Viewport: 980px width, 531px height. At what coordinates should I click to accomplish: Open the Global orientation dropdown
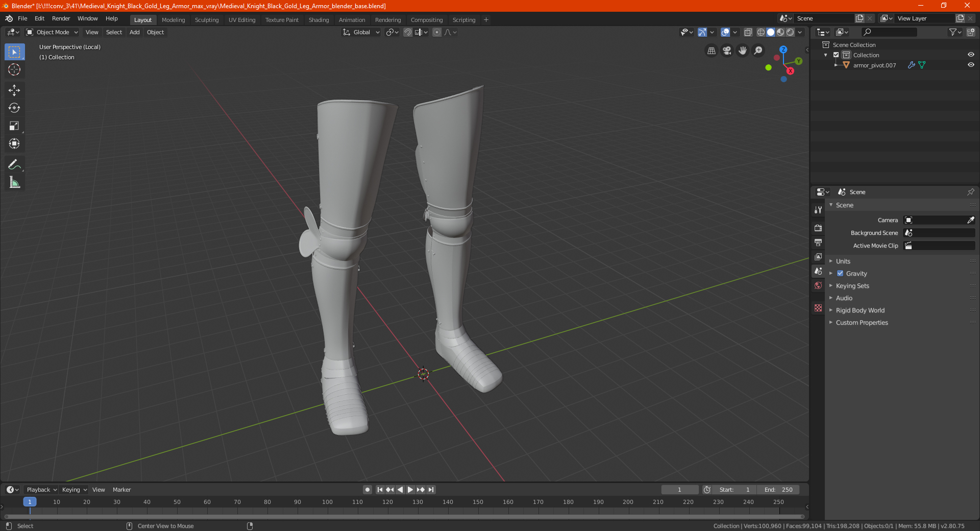361,32
